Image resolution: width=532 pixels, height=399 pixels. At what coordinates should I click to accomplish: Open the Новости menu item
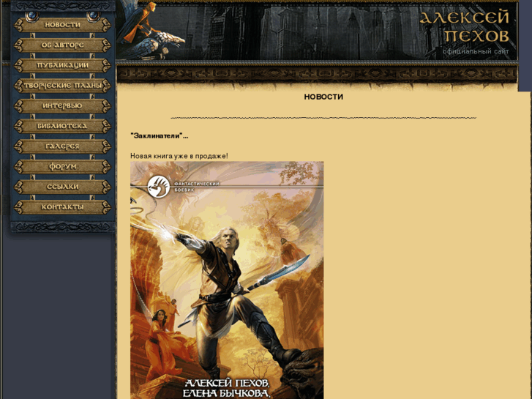click(x=62, y=25)
